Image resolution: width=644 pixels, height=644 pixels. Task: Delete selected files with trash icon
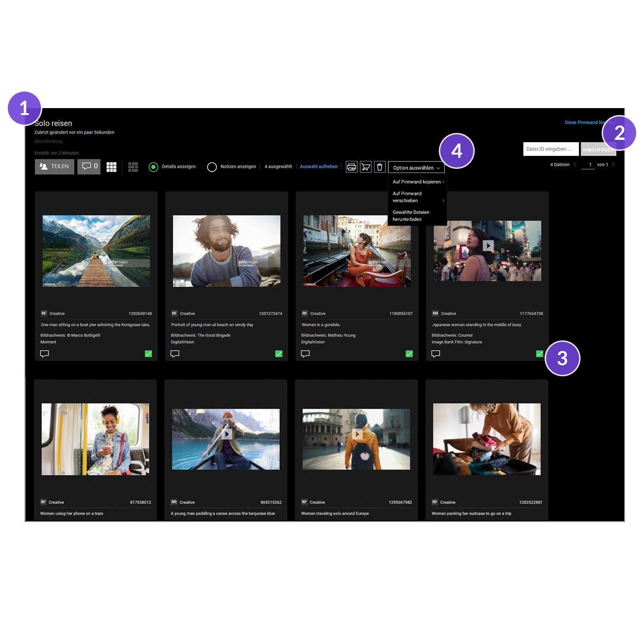coord(379,167)
